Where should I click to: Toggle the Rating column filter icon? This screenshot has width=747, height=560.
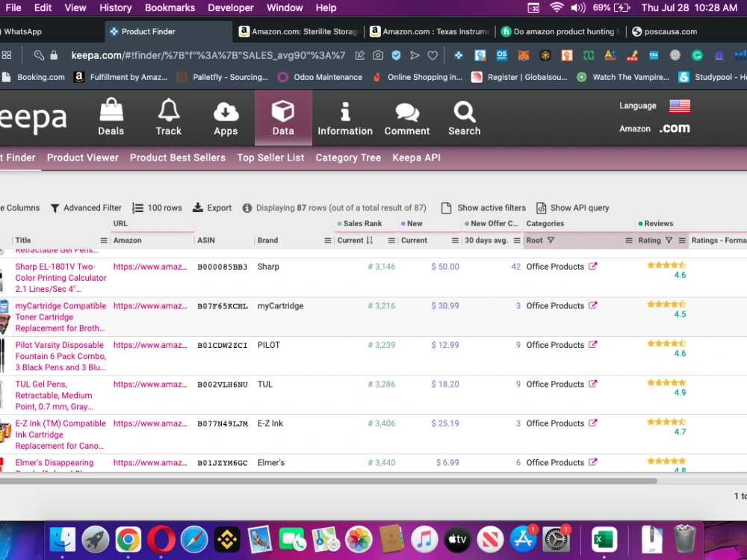(x=669, y=240)
